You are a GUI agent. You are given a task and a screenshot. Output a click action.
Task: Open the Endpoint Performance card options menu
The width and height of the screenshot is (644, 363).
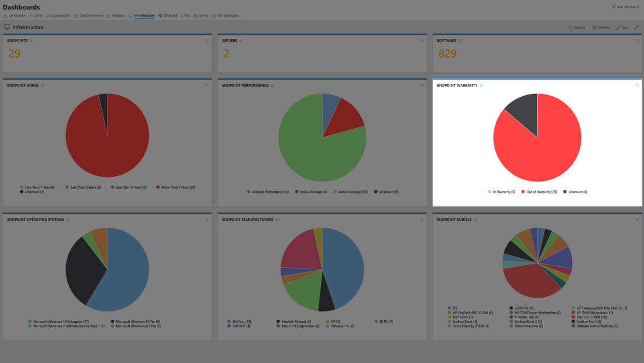[x=422, y=85]
